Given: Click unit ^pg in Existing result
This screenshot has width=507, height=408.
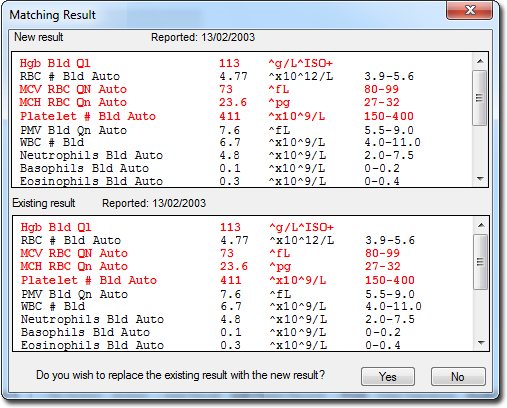Looking at the screenshot, I should (280, 267).
